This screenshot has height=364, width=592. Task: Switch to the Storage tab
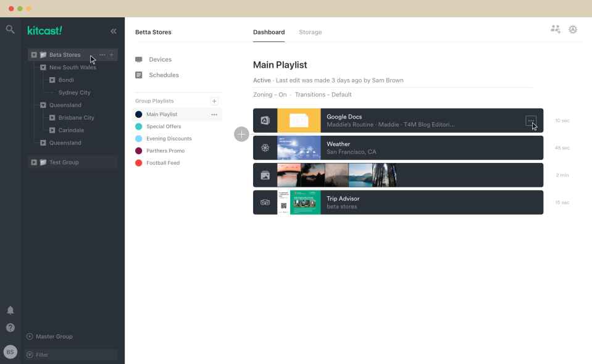pyautogui.click(x=311, y=32)
